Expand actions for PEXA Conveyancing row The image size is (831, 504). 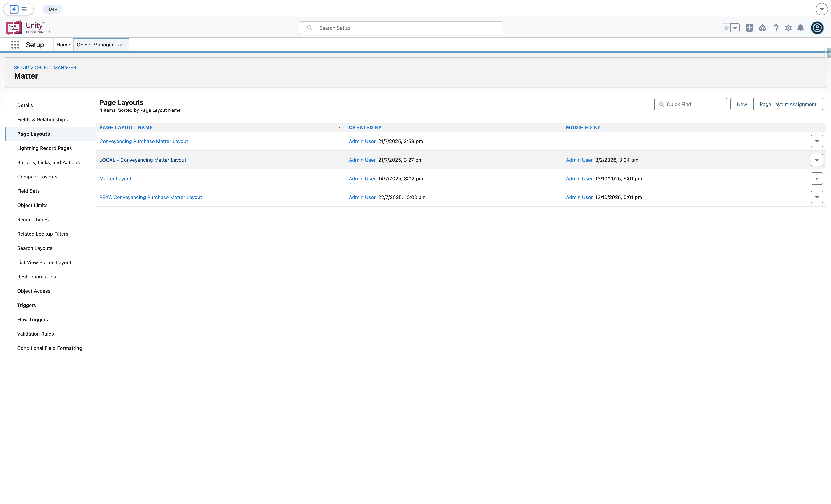[817, 197]
